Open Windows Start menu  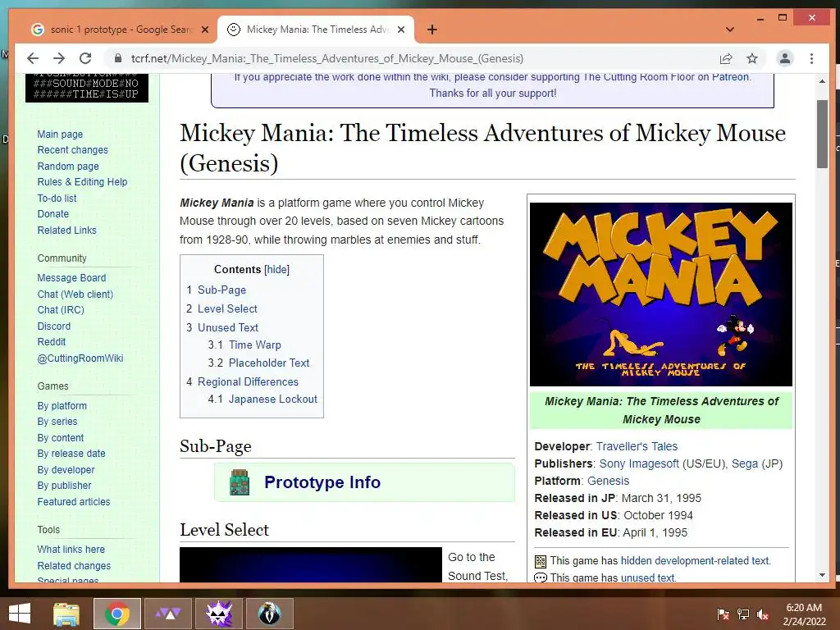click(x=20, y=614)
